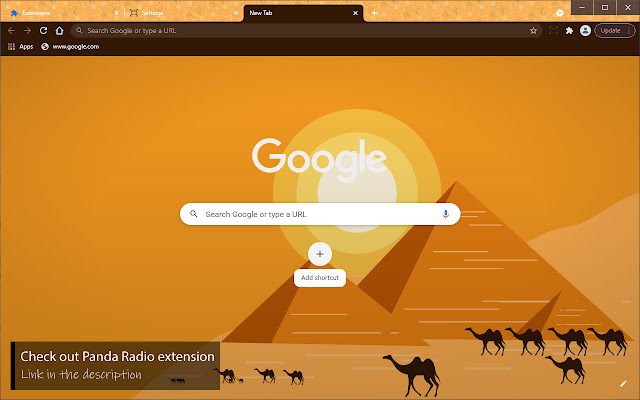Image resolution: width=640 pixels, height=400 pixels.
Task: Close the browser window
Action: coord(628,7)
